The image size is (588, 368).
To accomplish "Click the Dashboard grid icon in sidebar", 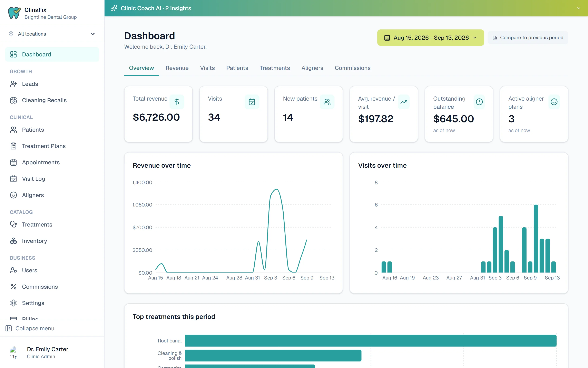I will click(x=13, y=54).
